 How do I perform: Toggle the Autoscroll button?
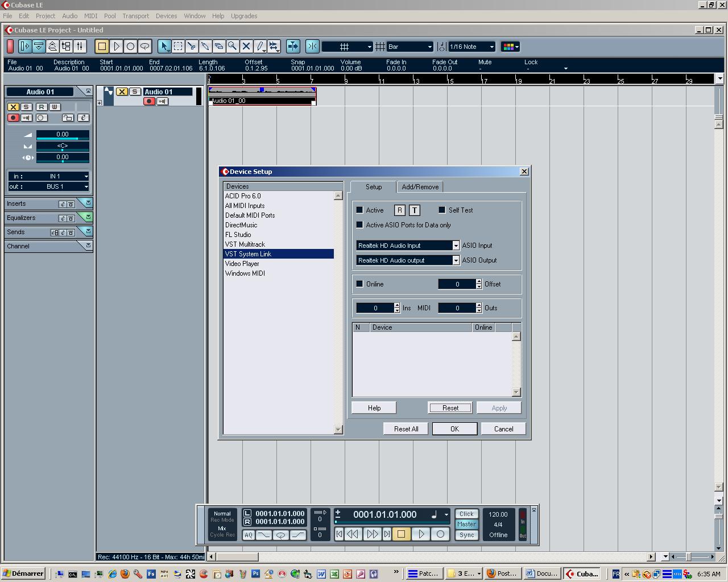pyautogui.click(x=293, y=47)
